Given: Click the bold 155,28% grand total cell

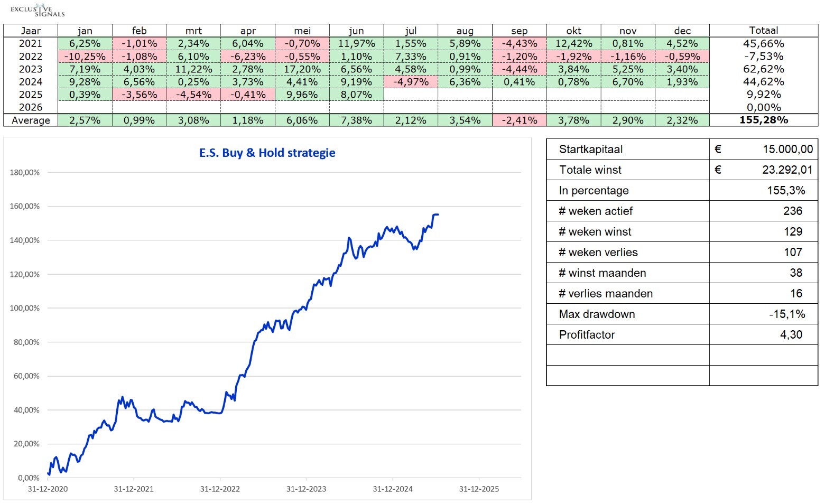Looking at the screenshot, I should (x=763, y=120).
